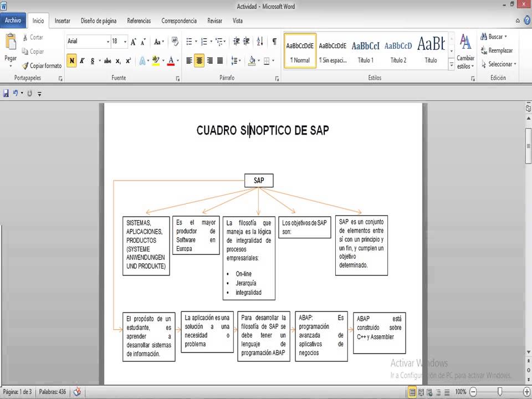Screen dimensions: 532x399
Task: Toggle italic K formatting
Action: coord(82,61)
